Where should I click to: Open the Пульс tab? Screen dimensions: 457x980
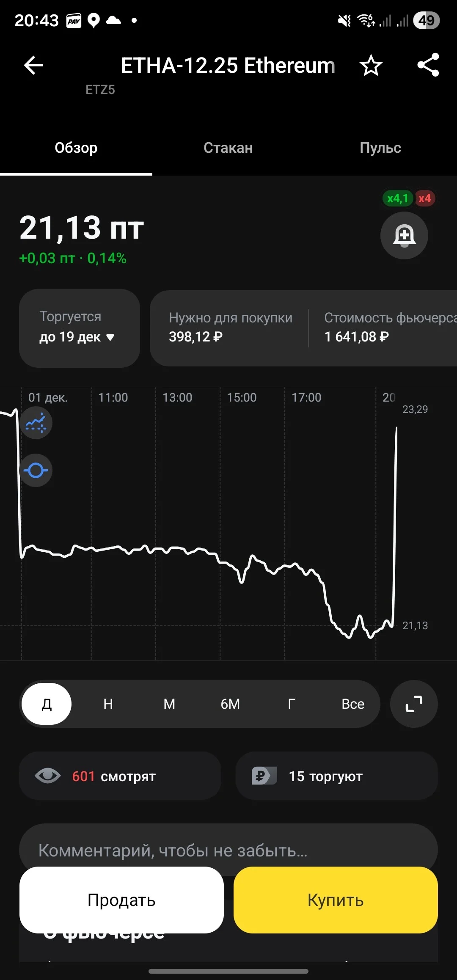[x=380, y=148]
